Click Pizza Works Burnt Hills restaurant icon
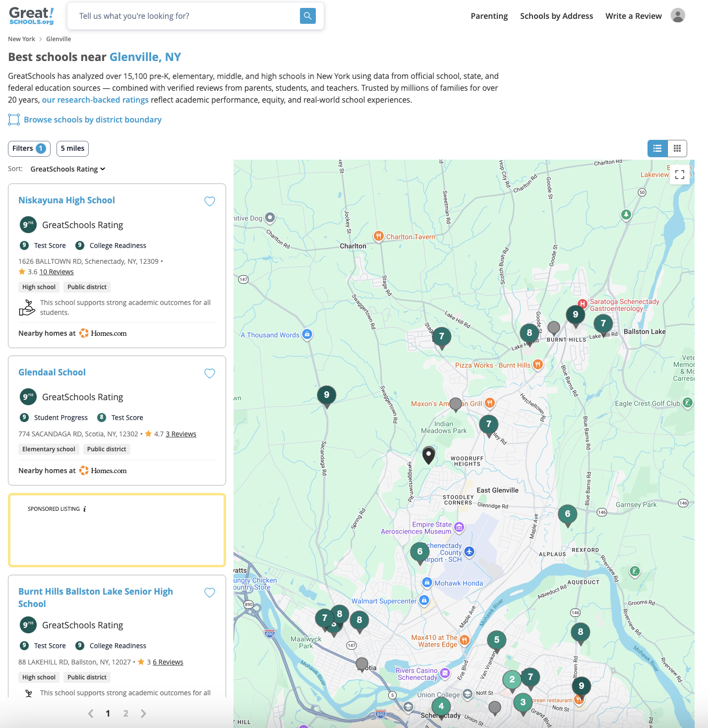This screenshot has height=728, width=708. tap(537, 365)
